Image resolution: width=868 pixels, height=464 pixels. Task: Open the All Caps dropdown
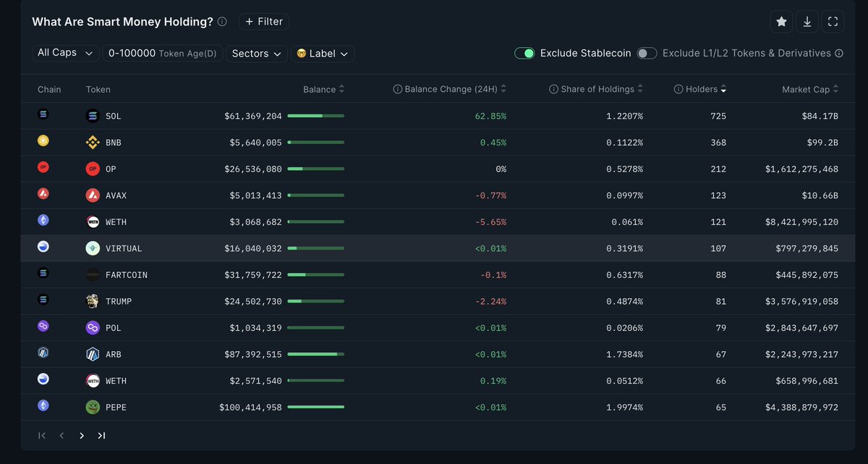tap(65, 52)
